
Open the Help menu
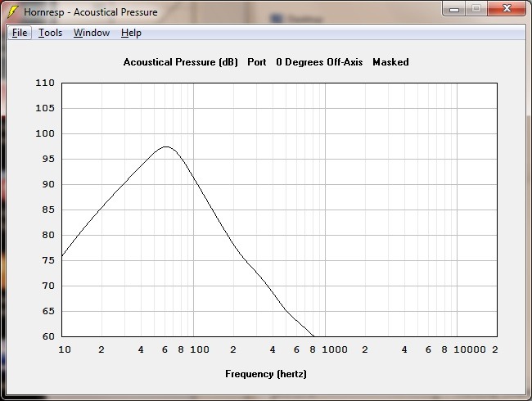click(131, 33)
